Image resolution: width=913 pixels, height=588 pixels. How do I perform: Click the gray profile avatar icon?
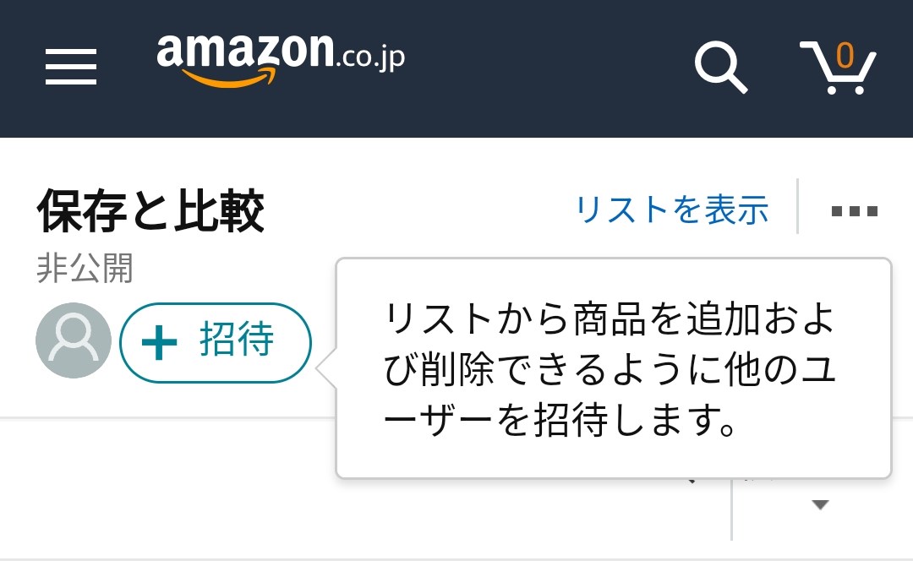[x=74, y=340]
